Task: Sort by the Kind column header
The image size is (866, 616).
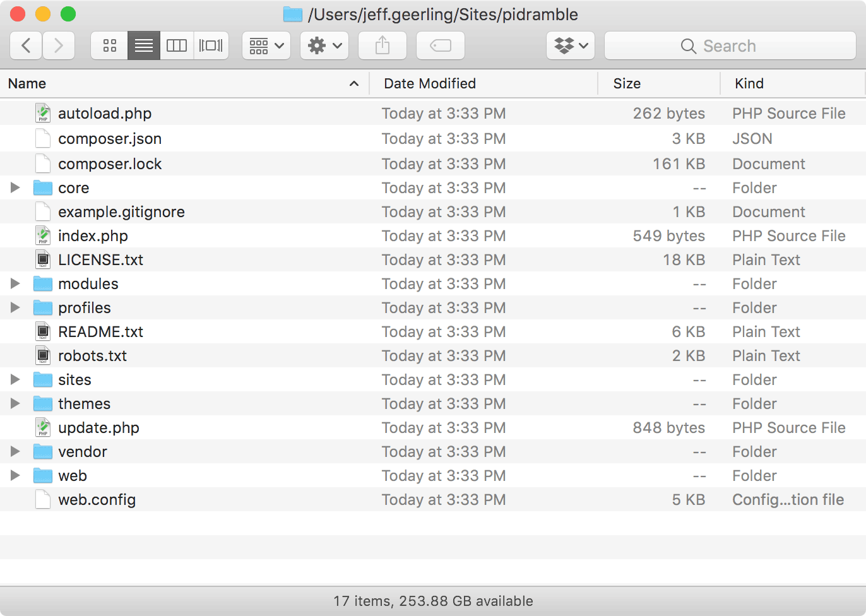Action: click(x=793, y=83)
